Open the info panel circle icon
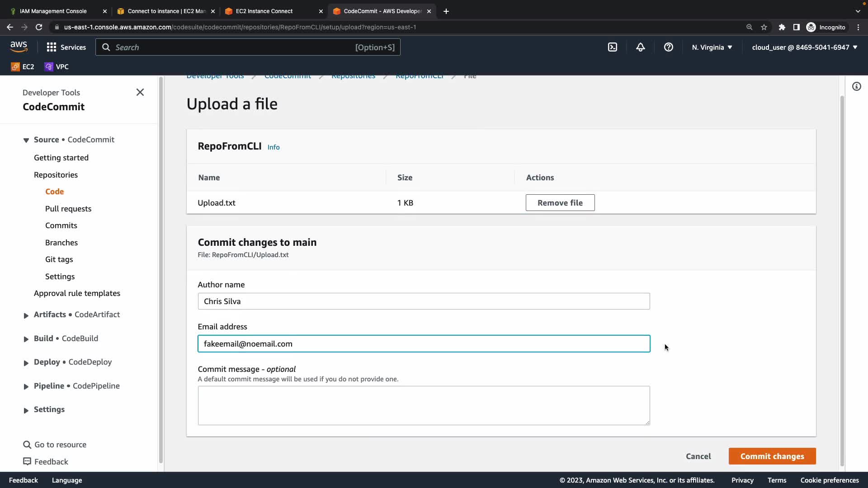Screen dimensions: 868x488 click(x=857, y=86)
